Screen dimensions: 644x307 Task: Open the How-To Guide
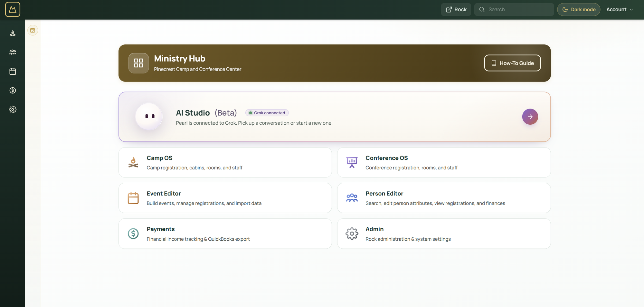tap(512, 63)
